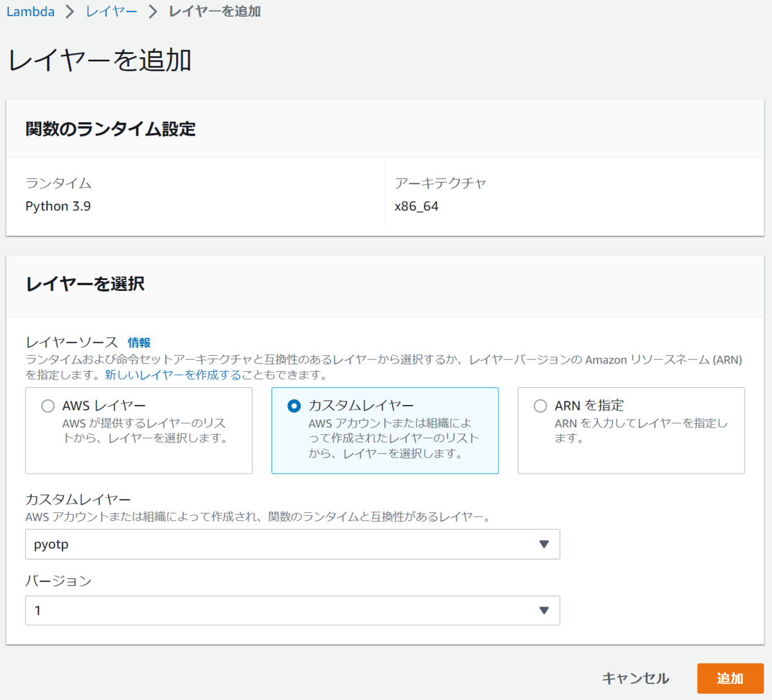Viewport: 772px width, 700px height.
Task: Open the Lambda breadcrumb link
Action: point(30,12)
